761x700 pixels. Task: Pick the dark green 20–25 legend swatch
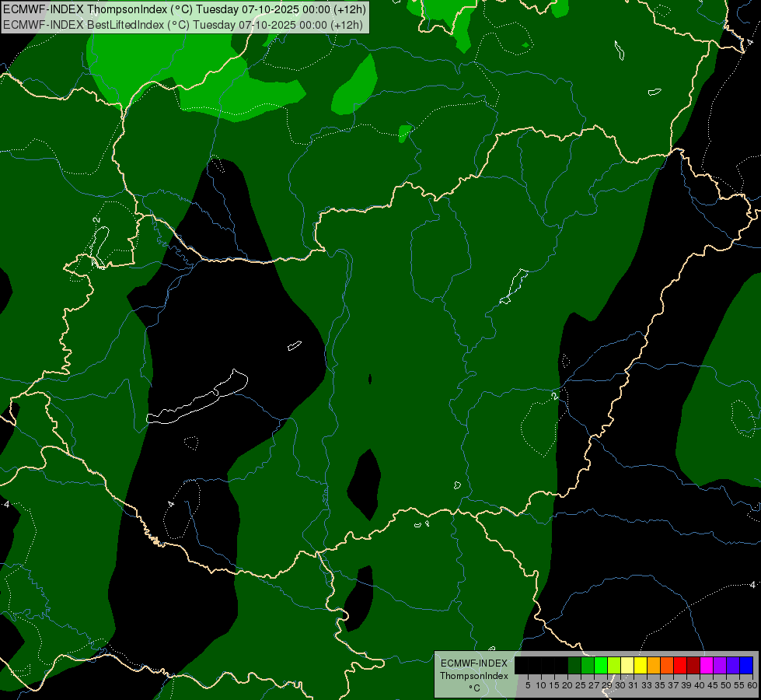click(x=574, y=665)
